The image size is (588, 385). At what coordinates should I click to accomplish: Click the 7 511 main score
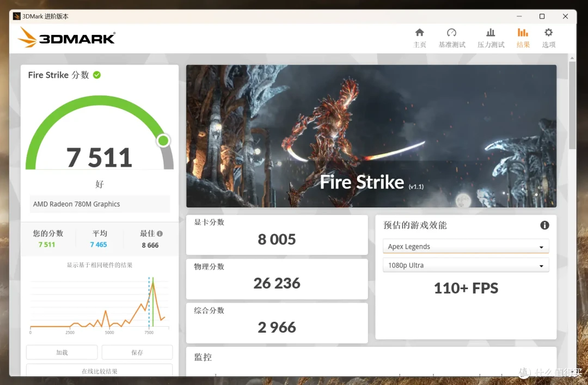click(100, 157)
